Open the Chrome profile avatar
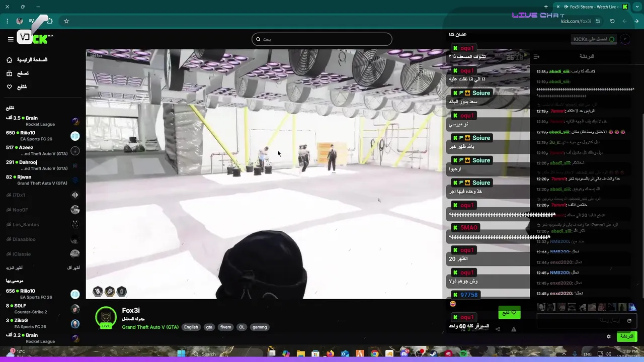644x362 pixels. point(19,21)
